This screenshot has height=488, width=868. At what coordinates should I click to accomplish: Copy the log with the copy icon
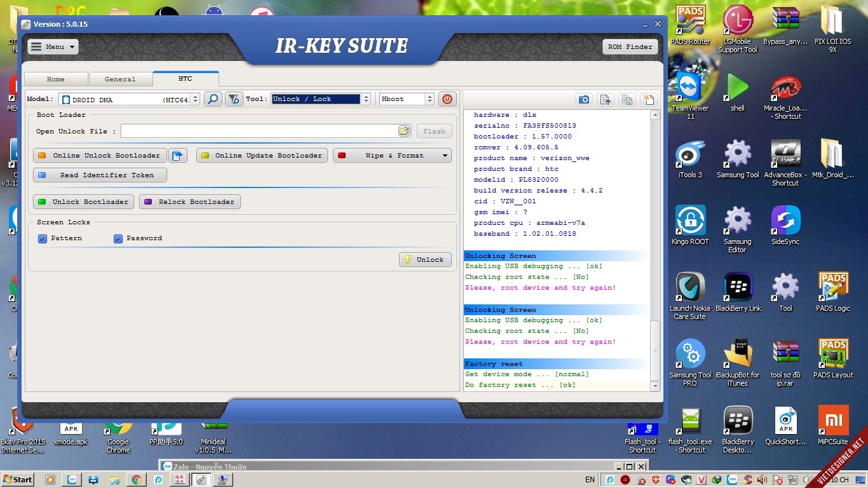coord(627,100)
